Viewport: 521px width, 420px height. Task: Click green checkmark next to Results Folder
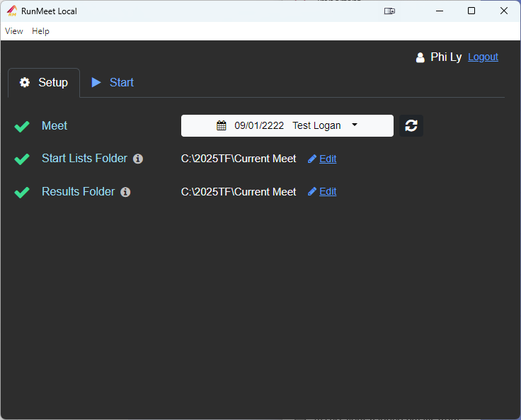pyautogui.click(x=22, y=192)
